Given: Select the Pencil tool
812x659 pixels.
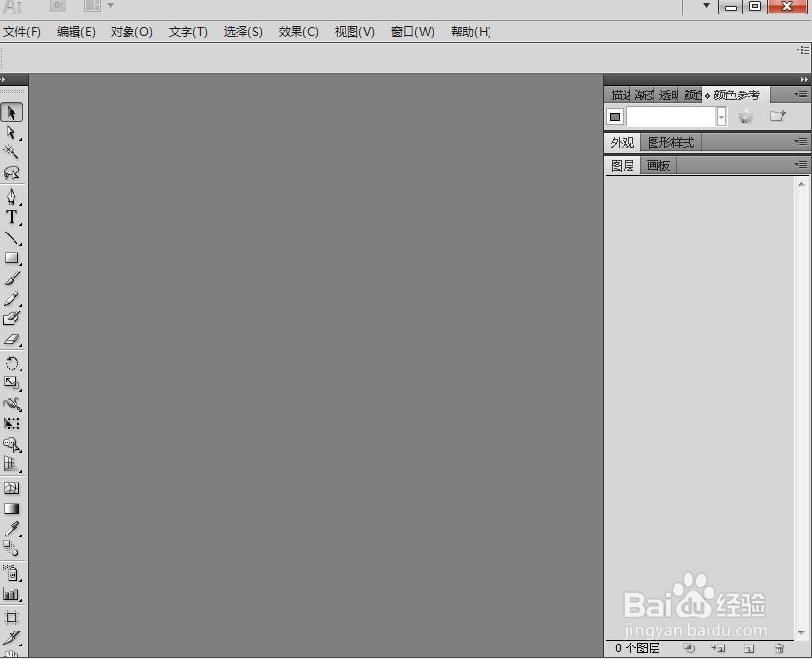Looking at the screenshot, I should 12,299.
